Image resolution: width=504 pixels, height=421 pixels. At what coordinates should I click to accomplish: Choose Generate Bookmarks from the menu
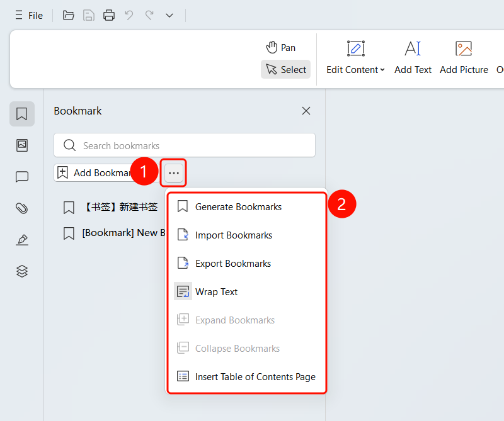[x=246, y=207]
